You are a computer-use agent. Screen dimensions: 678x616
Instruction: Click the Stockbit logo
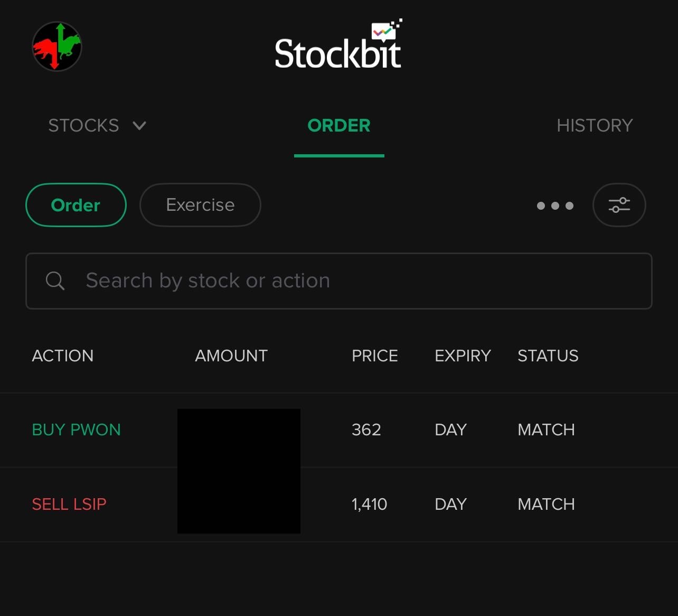coord(338,46)
